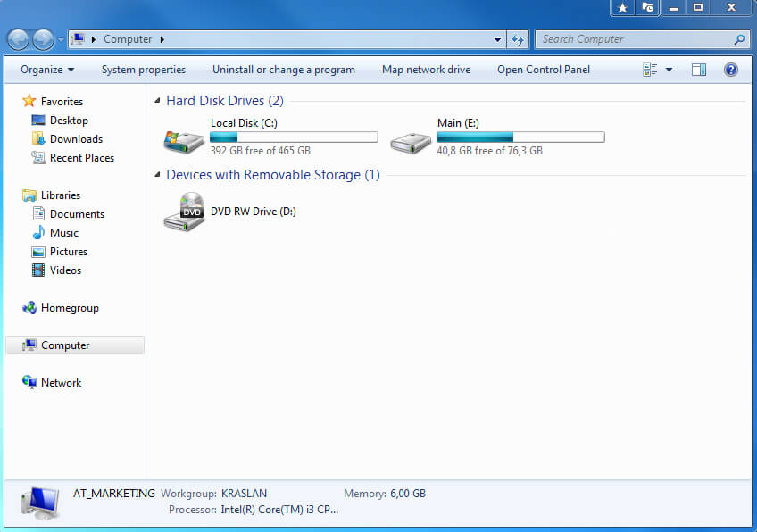Select Open Control Panel

[x=543, y=70]
